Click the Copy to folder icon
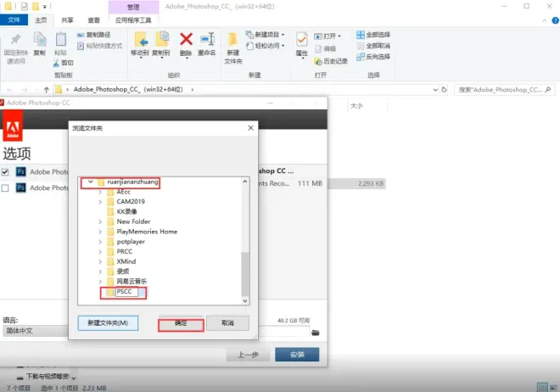Screen dimensions: 560x392 [x=162, y=39]
